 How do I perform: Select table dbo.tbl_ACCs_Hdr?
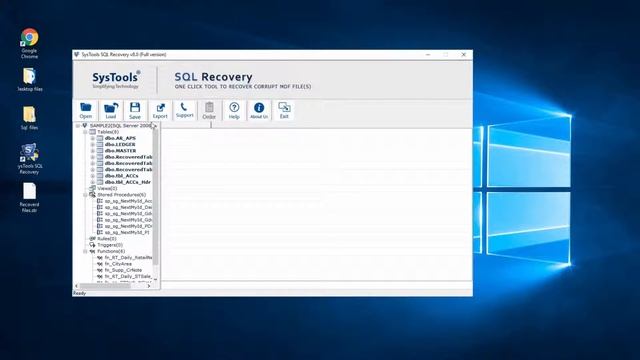128,182
